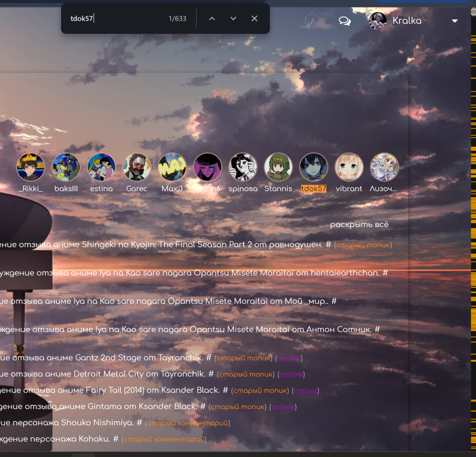Image resolution: width=476 pixels, height=457 pixels.
Task: Click the find bar text field
Action: [x=115, y=19]
